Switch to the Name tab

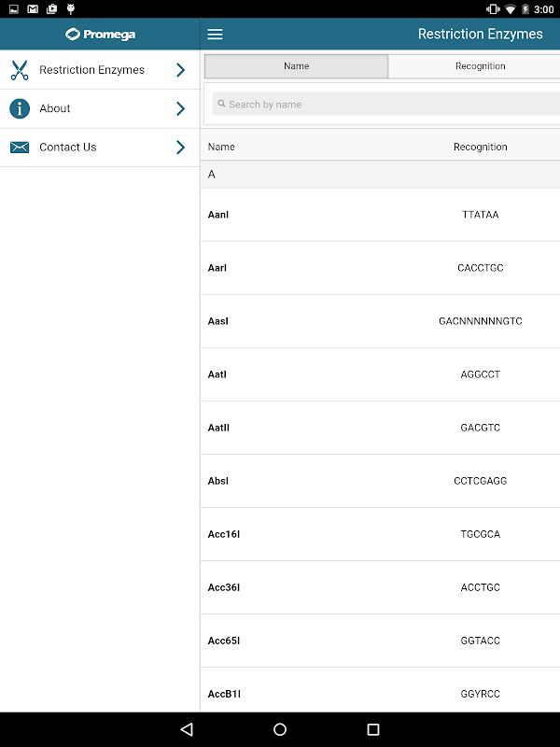click(x=296, y=66)
